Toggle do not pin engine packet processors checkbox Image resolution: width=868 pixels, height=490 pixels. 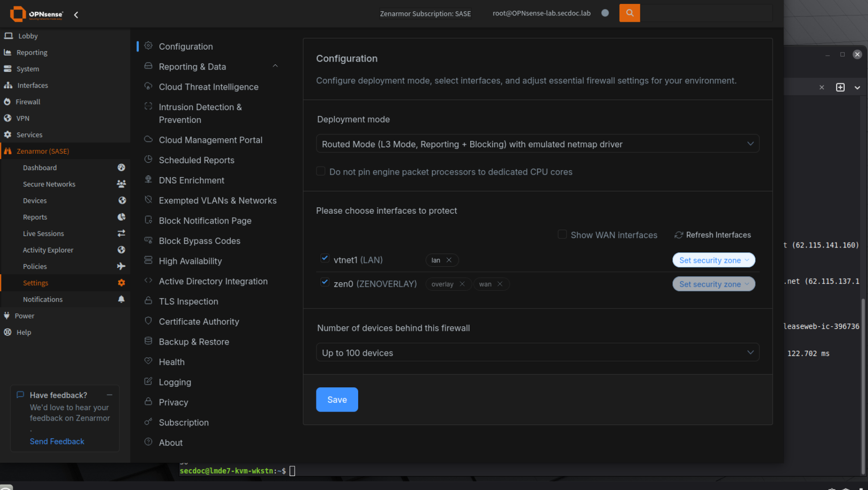pyautogui.click(x=321, y=171)
